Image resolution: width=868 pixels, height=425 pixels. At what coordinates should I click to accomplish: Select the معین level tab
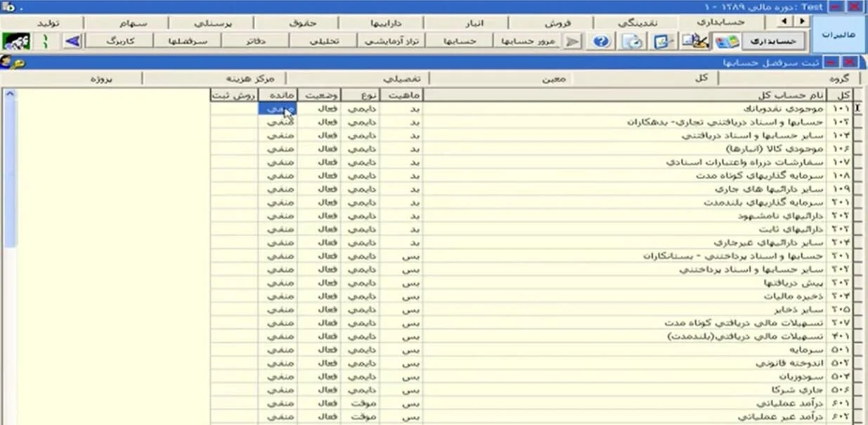point(554,79)
